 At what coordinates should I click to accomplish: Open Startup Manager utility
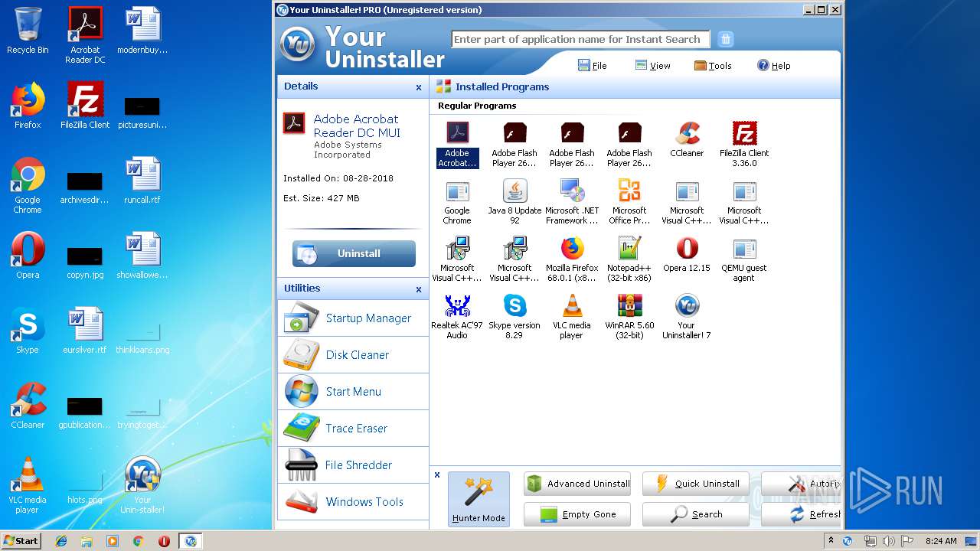coord(353,318)
